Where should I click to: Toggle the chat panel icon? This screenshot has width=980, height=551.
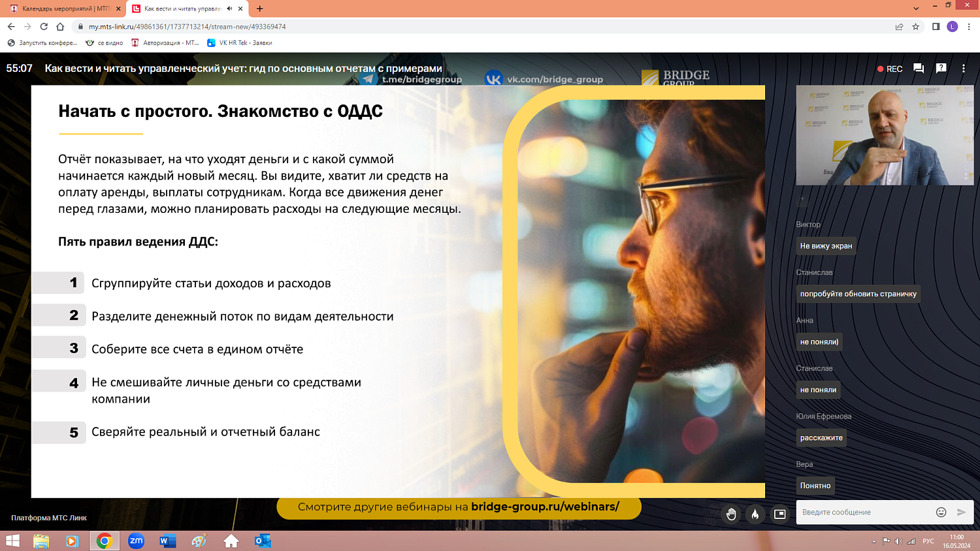tap(919, 69)
